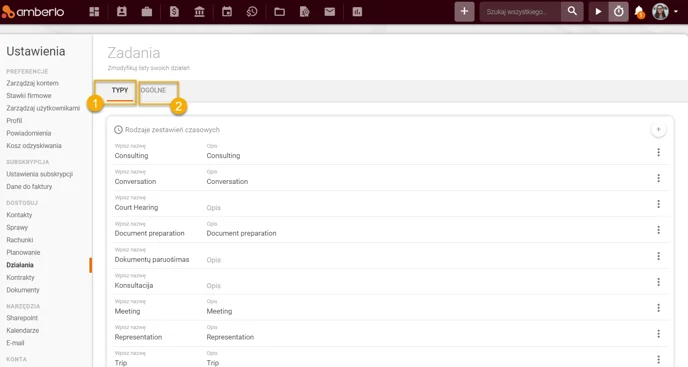
Task: Open Zarządzaj kontem in sidebar
Action: pyautogui.click(x=32, y=83)
